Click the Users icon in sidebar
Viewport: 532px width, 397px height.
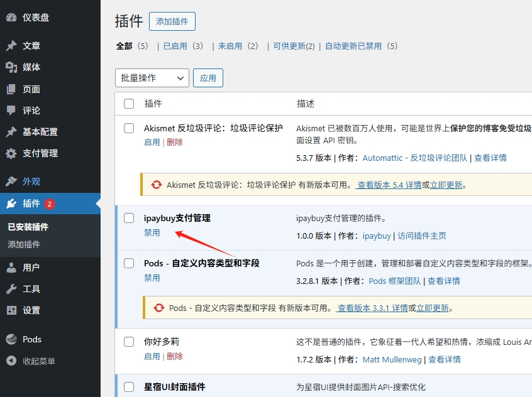[x=11, y=268]
